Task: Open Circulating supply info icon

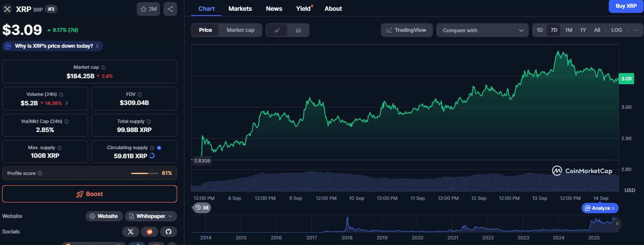Action: [152, 147]
